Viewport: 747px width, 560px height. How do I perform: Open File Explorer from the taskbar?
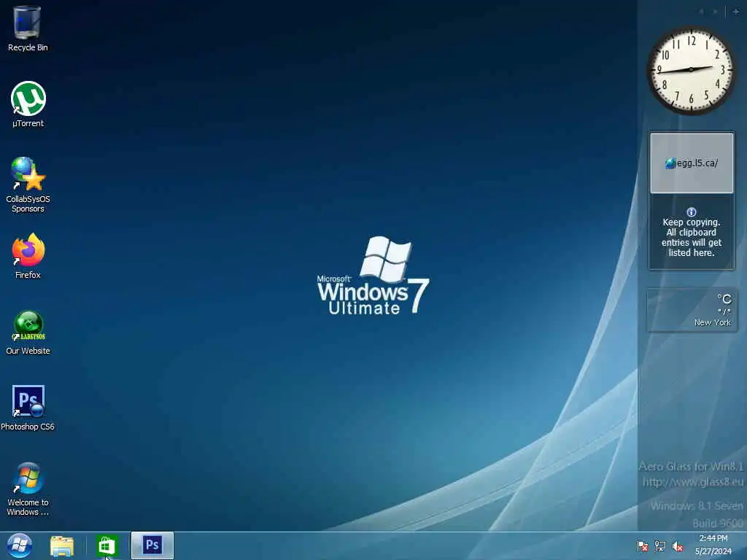[x=62, y=545]
